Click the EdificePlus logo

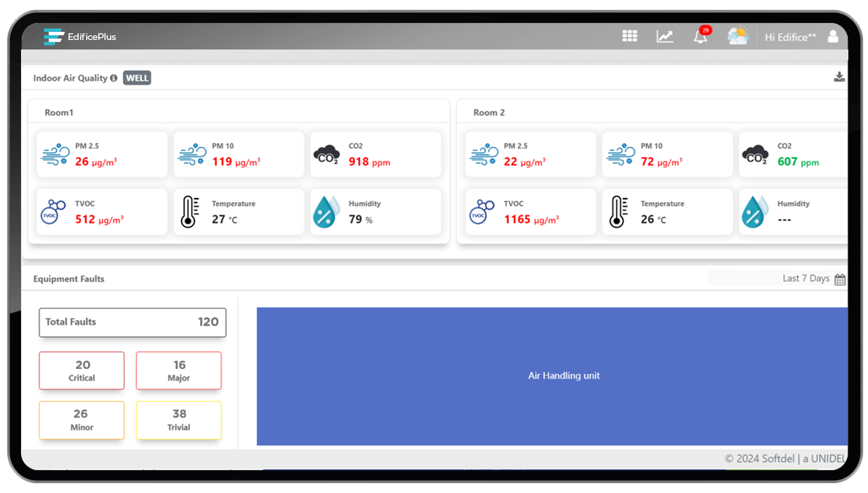coord(80,37)
